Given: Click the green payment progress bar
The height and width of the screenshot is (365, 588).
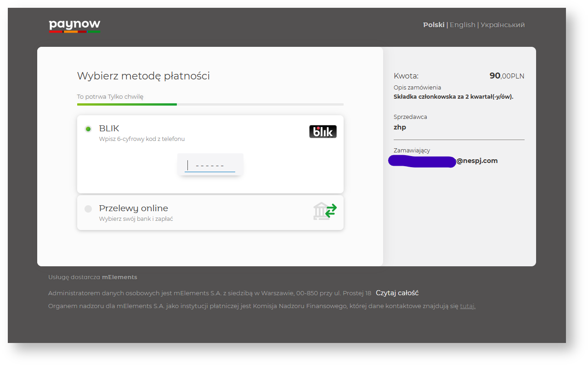Looking at the screenshot, I should [x=127, y=104].
